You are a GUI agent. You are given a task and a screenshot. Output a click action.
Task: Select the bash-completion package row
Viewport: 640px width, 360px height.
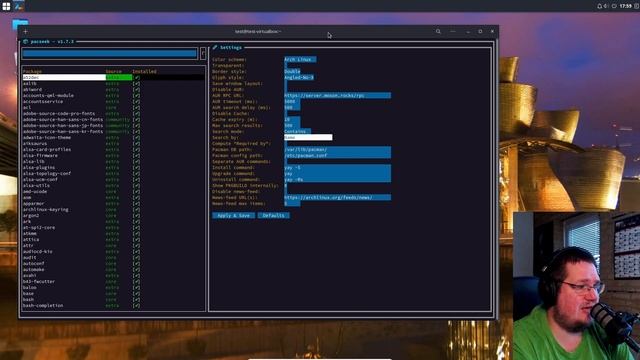coord(113,306)
